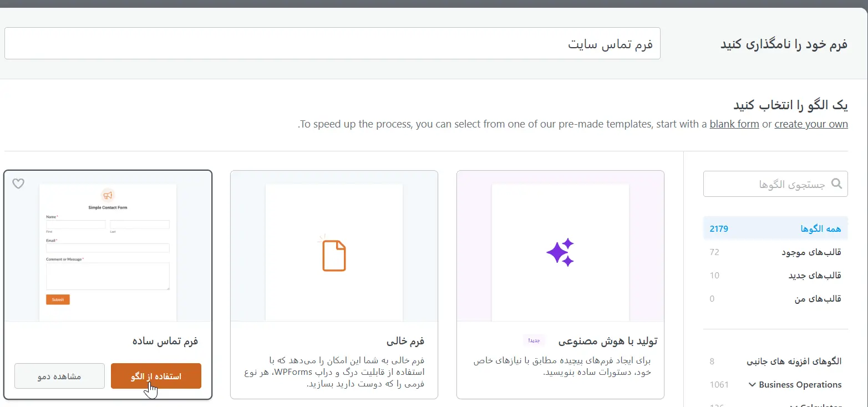Click the AI generation description text
The width and height of the screenshot is (868, 407).
[x=562, y=366]
